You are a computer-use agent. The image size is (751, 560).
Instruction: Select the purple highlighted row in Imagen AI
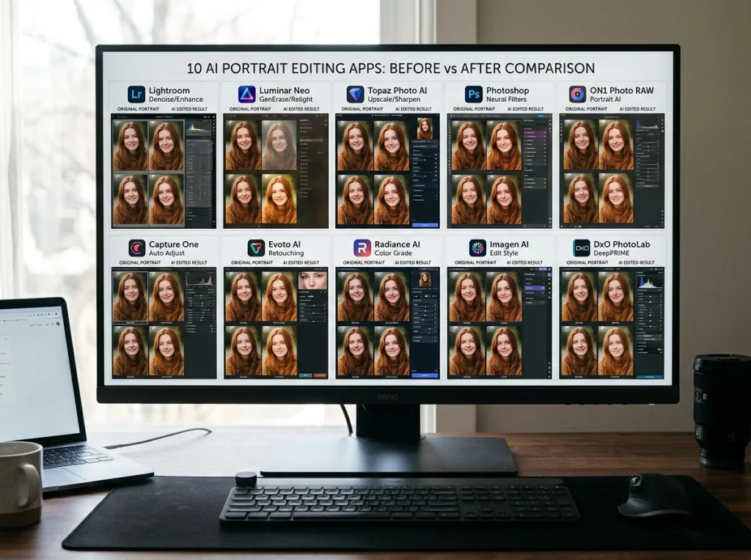pos(535,288)
